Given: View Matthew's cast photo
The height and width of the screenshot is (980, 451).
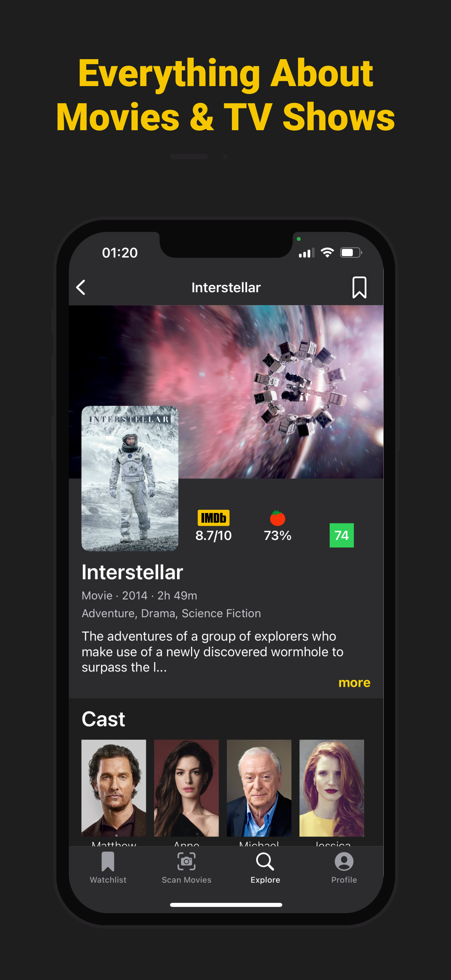Looking at the screenshot, I should [x=114, y=788].
